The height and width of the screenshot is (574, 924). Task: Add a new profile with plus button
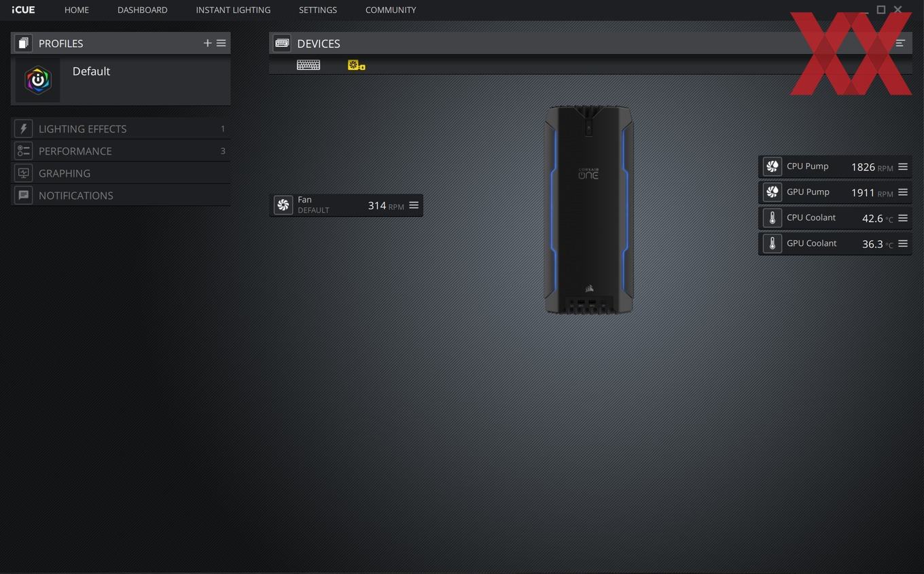click(207, 43)
